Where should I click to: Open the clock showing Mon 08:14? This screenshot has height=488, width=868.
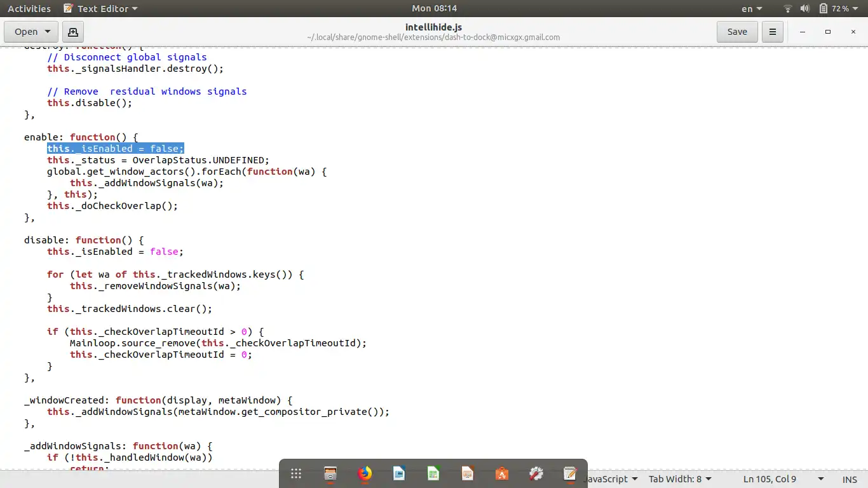(x=434, y=8)
